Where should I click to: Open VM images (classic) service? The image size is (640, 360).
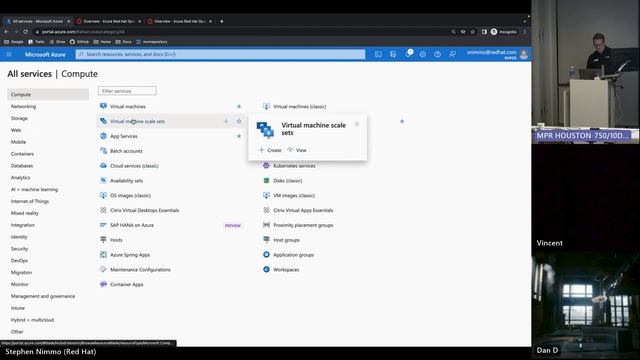(x=294, y=196)
